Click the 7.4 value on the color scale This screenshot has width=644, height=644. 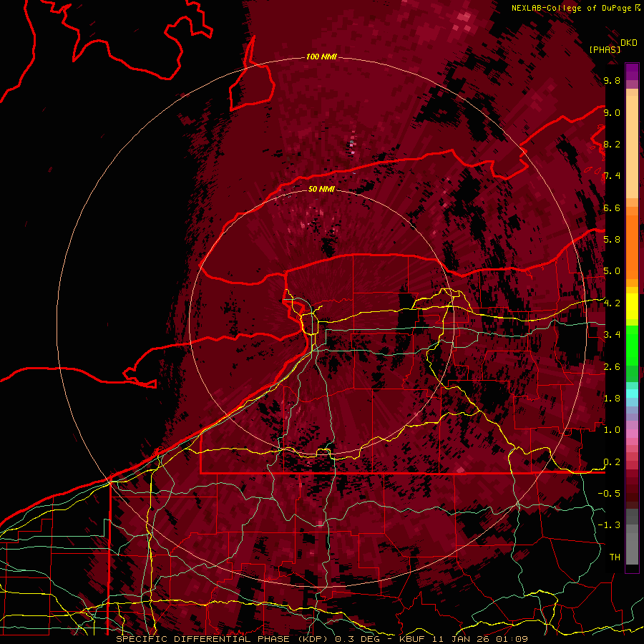point(612,176)
